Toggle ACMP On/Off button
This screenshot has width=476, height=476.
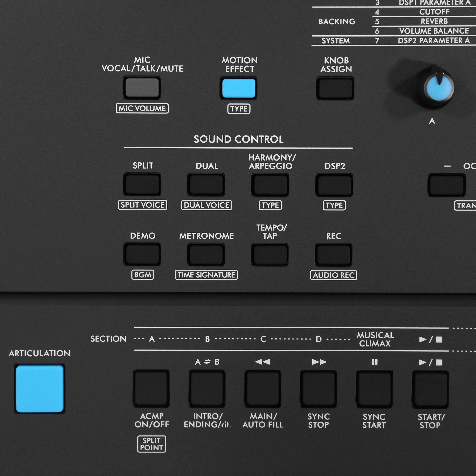point(151,389)
